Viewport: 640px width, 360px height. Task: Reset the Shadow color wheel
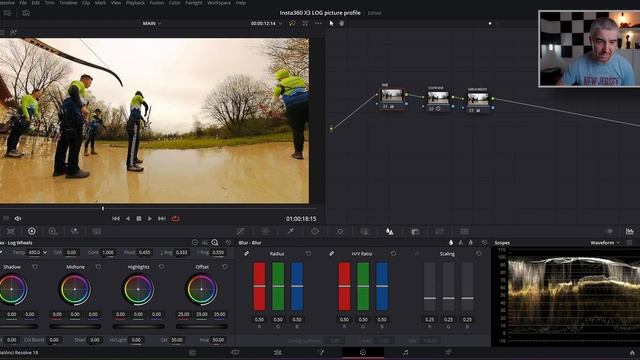[x=35, y=267]
